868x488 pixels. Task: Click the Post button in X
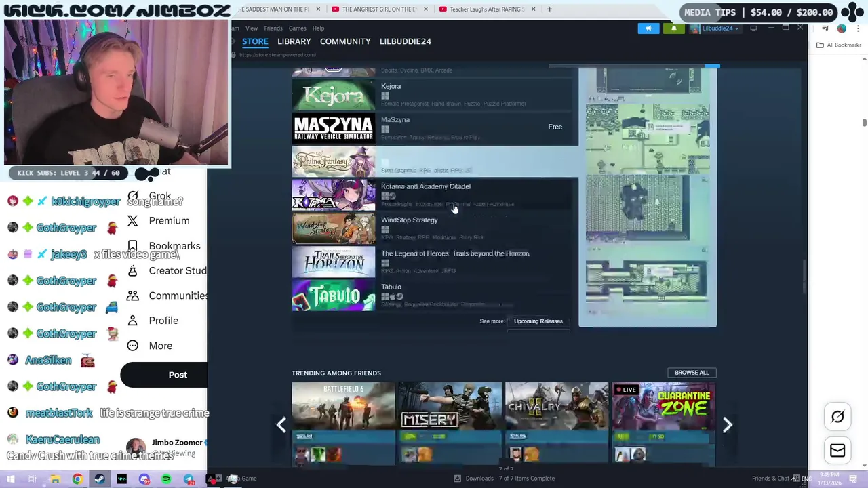point(163,375)
